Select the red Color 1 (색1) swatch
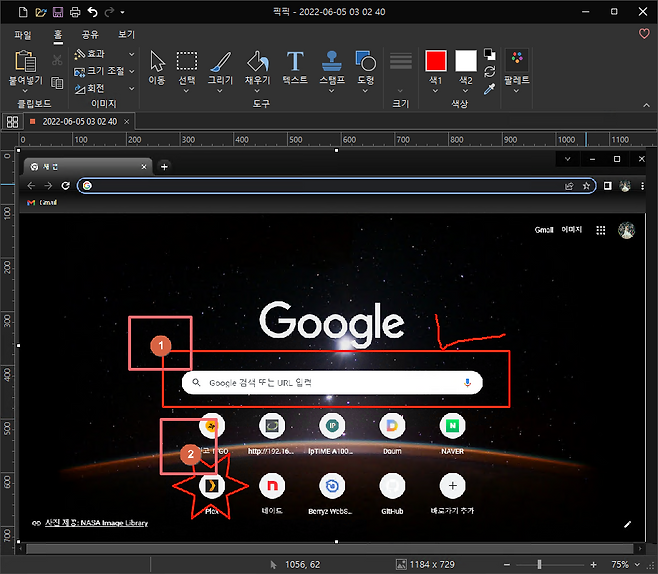The width and height of the screenshot is (658, 574). click(x=435, y=60)
